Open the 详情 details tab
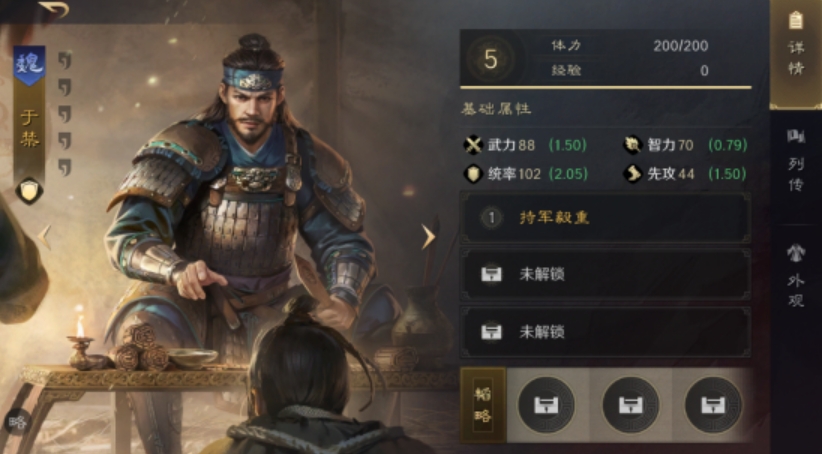The width and height of the screenshot is (822, 454). (x=795, y=53)
